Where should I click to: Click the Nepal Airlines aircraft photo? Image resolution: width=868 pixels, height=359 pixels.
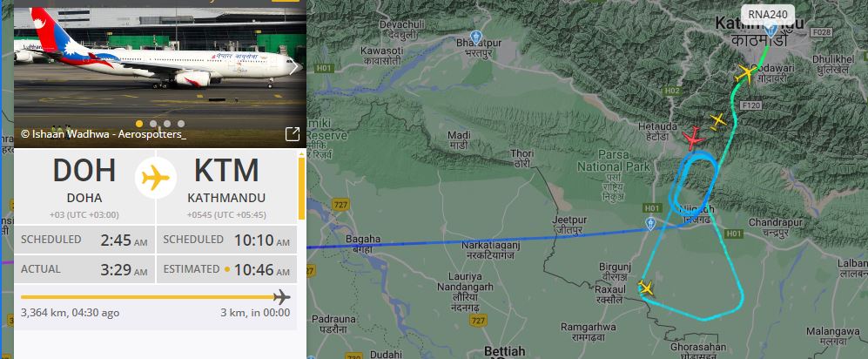tap(160, 74)
